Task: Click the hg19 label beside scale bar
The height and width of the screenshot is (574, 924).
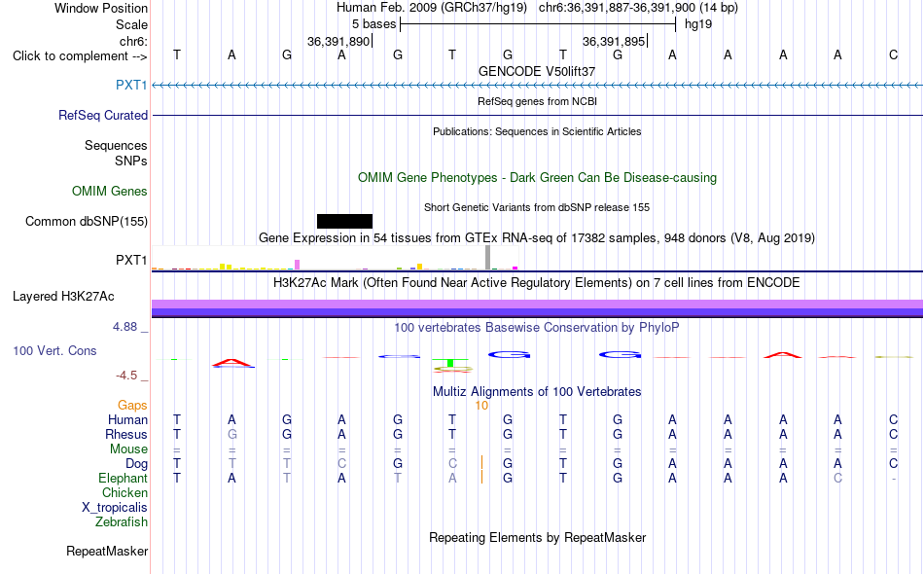Action: pyautogui.click(x=698, y=24)
